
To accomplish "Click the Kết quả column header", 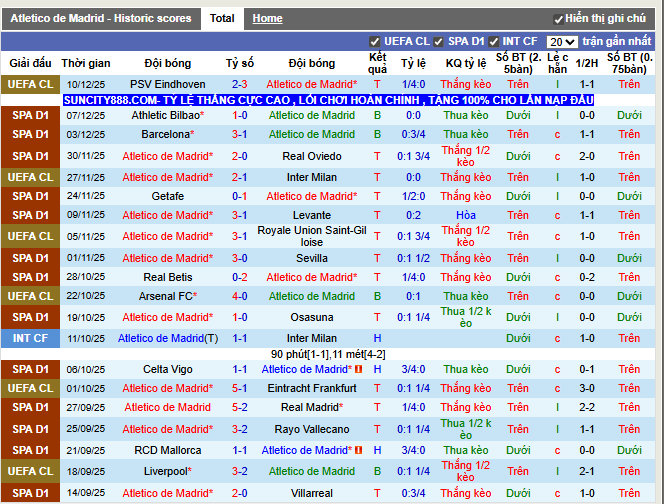I will click(377, 64).
